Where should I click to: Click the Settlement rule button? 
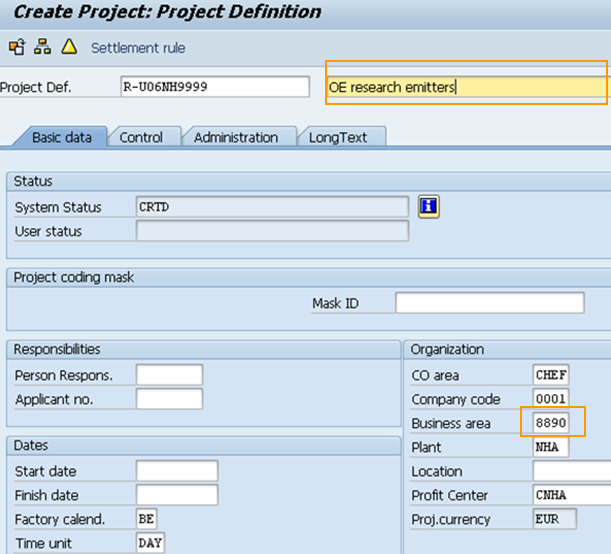(x=138, y=48)
